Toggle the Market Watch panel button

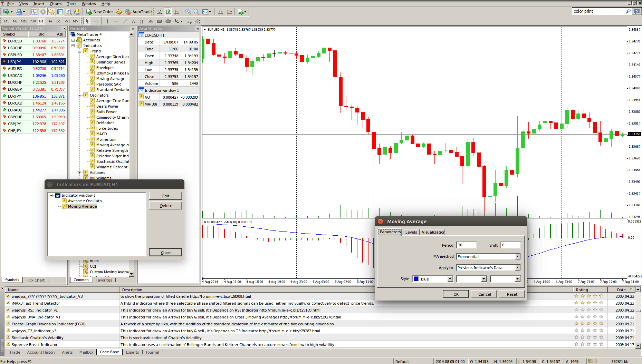pos(34,12)
